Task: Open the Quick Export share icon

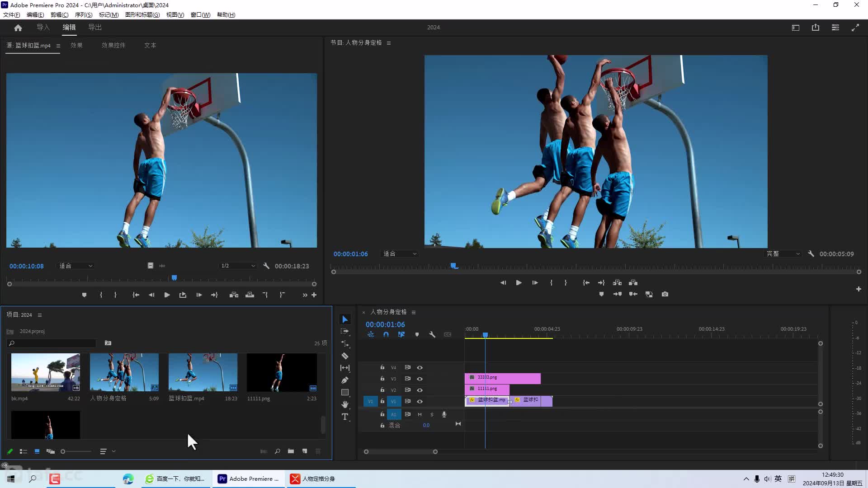Action: pyautogui.click(x=816, y=28)
